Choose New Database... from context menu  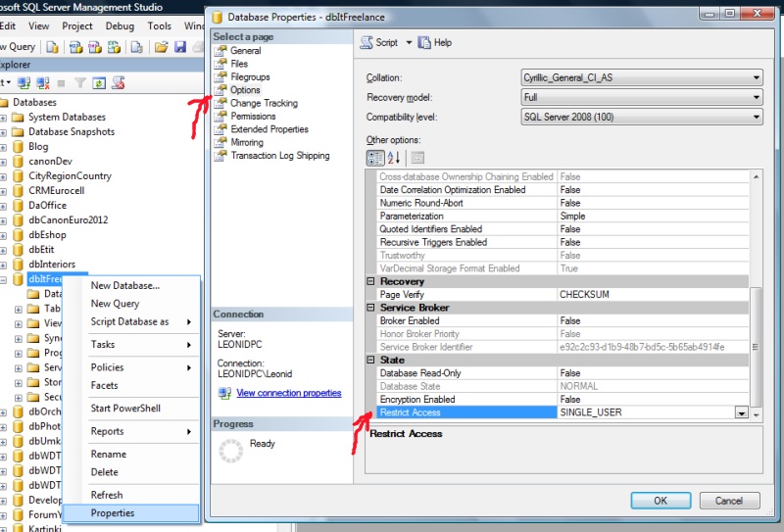[x=125, y=285]
